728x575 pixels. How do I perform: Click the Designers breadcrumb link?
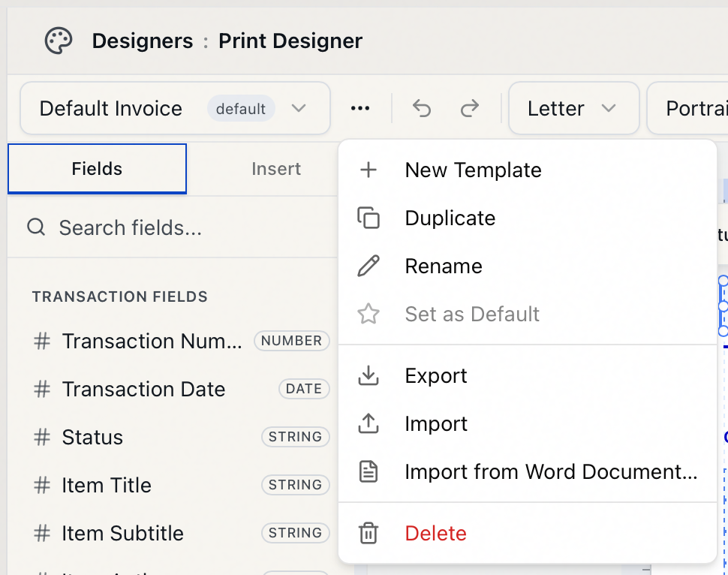pos(143,41)
